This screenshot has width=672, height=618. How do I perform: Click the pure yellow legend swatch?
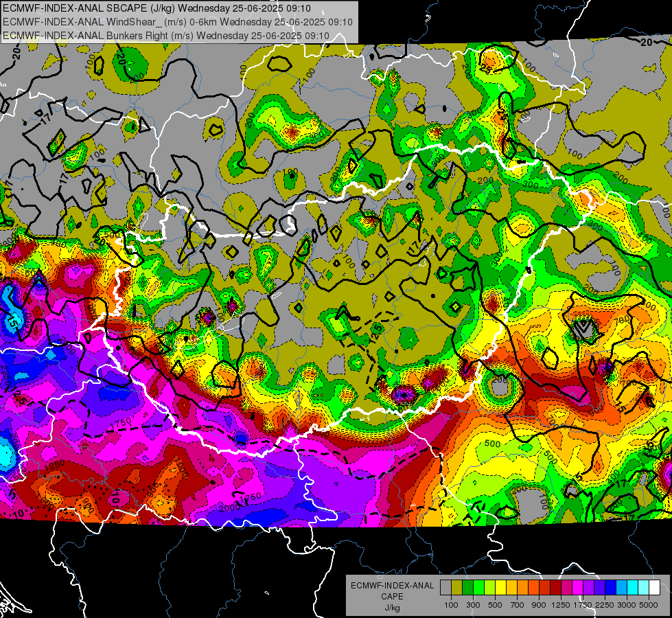[x=500, y=588]
